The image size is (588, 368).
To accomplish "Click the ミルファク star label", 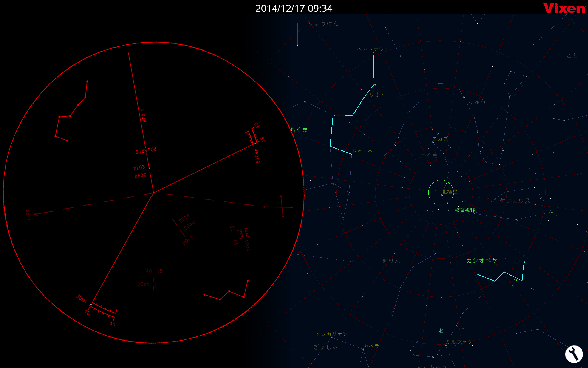I will tap(459, 342).
